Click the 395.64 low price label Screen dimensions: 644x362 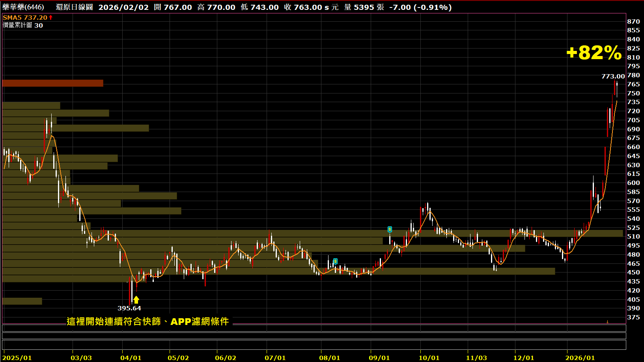click(129, 308)
